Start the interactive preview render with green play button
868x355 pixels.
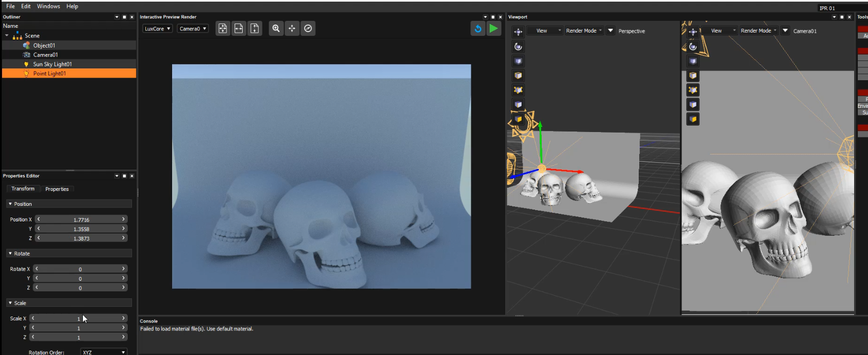click(x=493, y=29)
